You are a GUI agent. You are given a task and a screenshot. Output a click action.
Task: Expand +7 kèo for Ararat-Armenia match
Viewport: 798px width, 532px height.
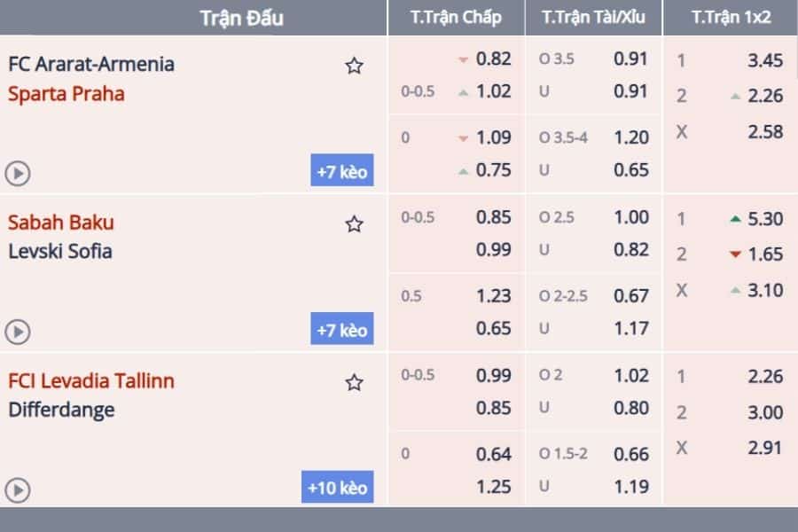[342, 170]
